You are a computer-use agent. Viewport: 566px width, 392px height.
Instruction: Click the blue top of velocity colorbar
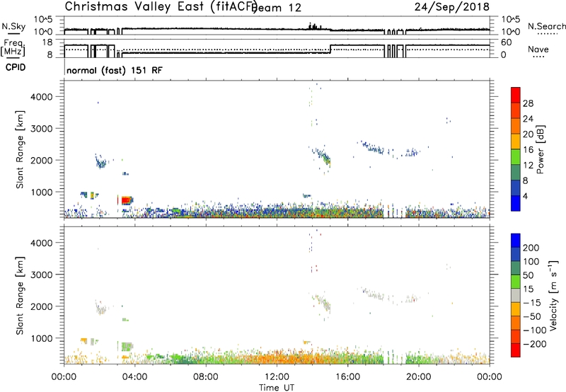(x=516, y=241)
